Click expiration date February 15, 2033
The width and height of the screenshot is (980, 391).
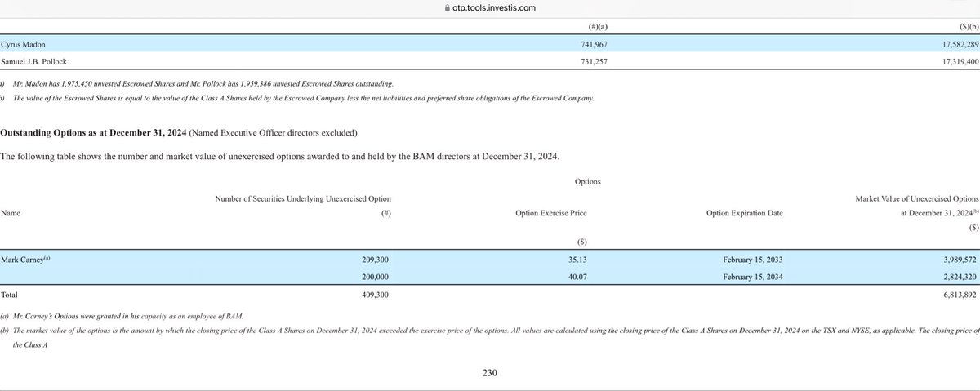pyautogui.click(x=751, y=259)
